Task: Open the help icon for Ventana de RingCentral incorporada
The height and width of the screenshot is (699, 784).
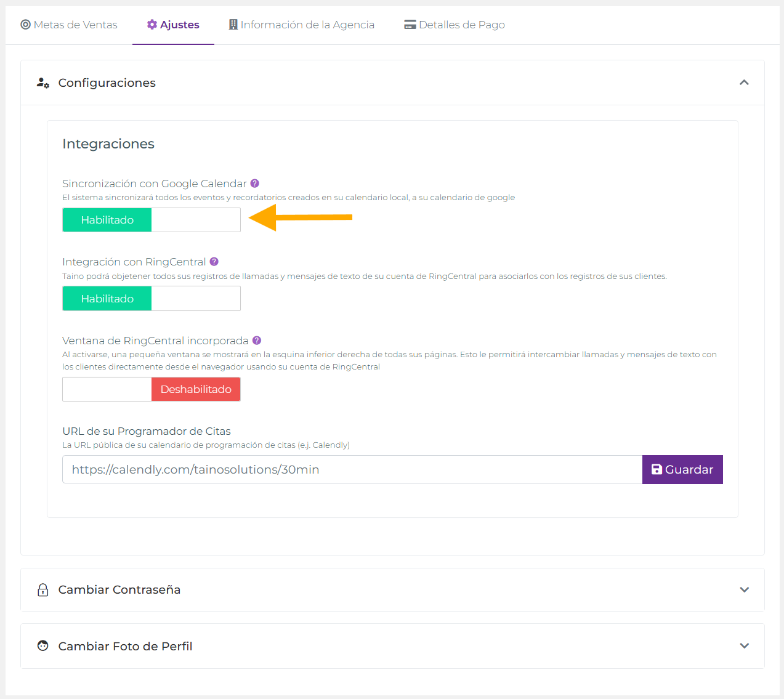Action: (x=257, y=340)
